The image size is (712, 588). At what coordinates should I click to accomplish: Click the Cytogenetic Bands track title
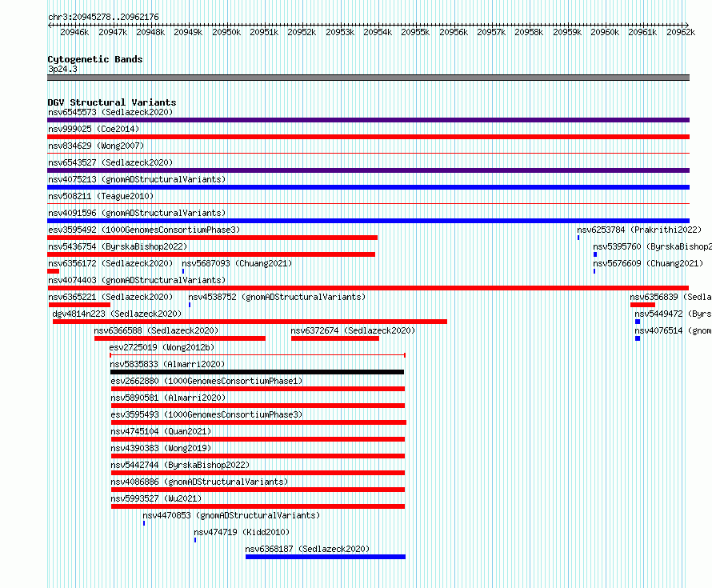(x=95, y=59)
